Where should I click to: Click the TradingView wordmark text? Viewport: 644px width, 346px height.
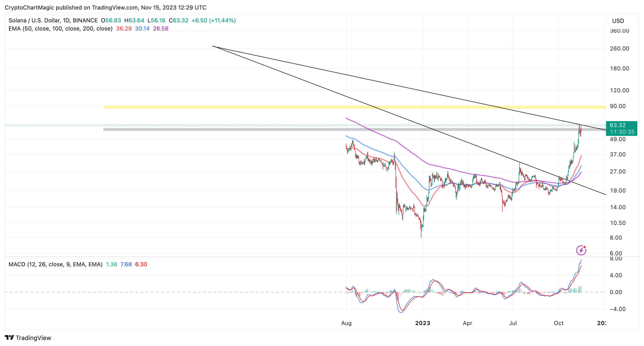[33, 338]
